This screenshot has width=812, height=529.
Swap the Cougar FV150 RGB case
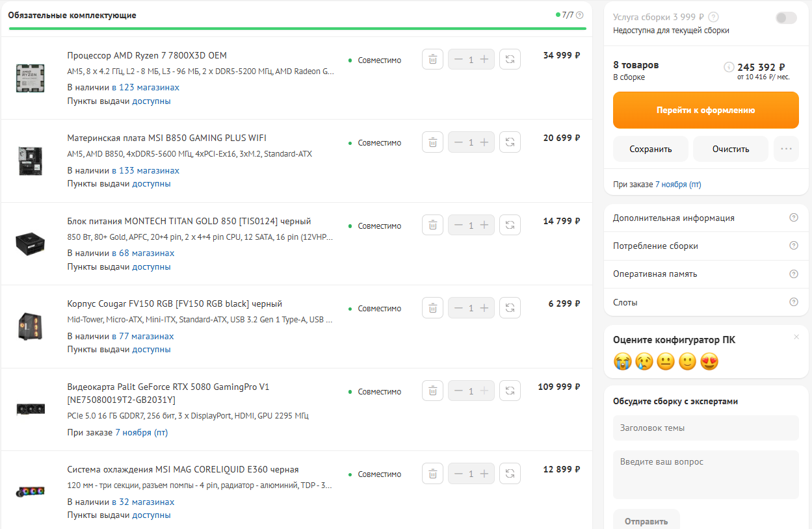510,308
